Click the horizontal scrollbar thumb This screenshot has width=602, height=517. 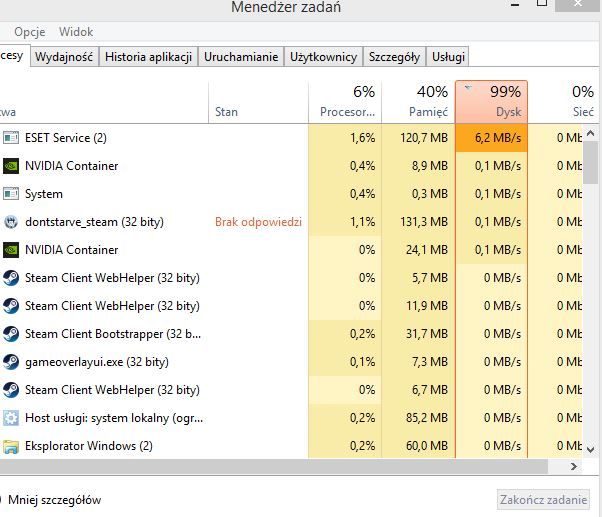click(273, 466)
